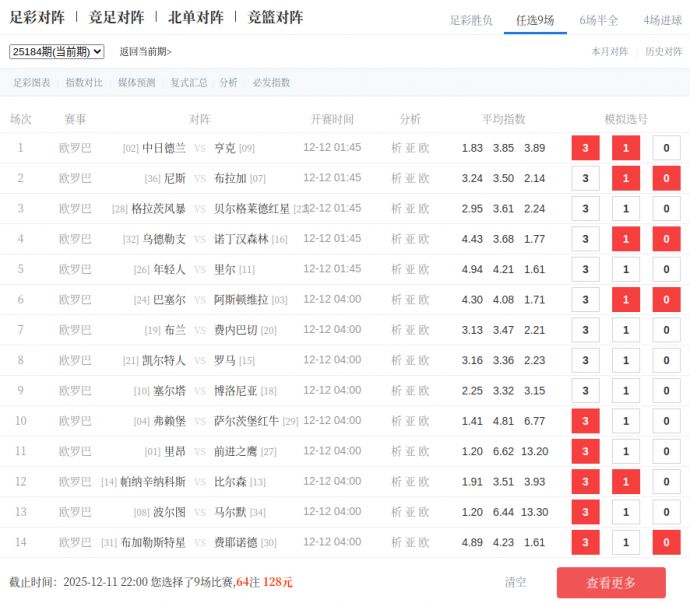This screenshot has width=690, height=603.
Task: Open the 媒体预测 toolbar item
Action: tap(137, 83)
